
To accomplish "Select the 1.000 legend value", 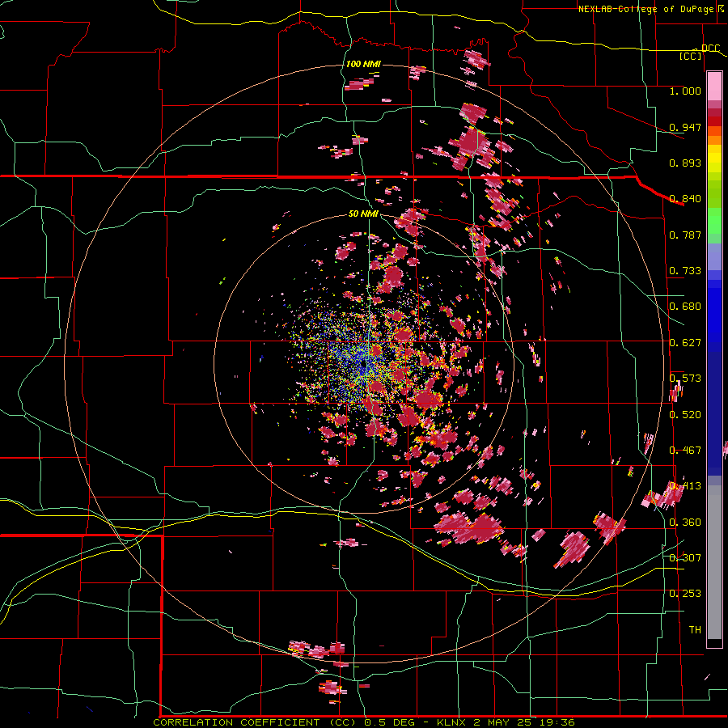I will [x=685, y=91].
